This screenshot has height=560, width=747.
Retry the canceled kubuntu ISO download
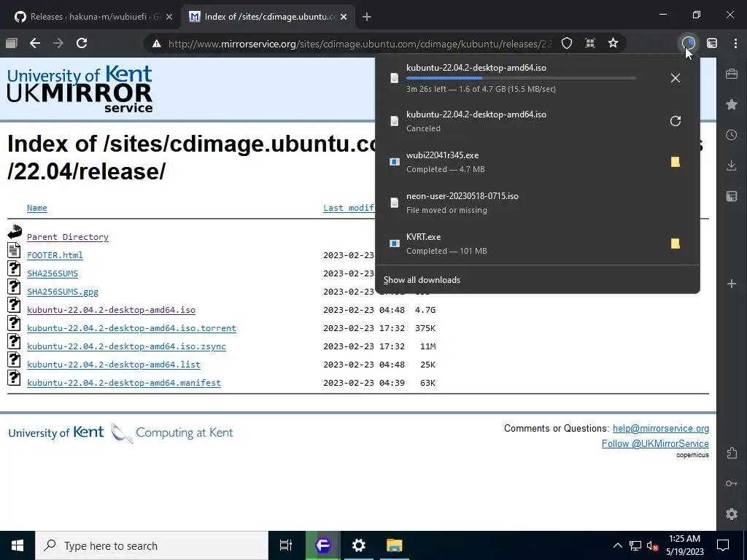click(x=675, y=121)
